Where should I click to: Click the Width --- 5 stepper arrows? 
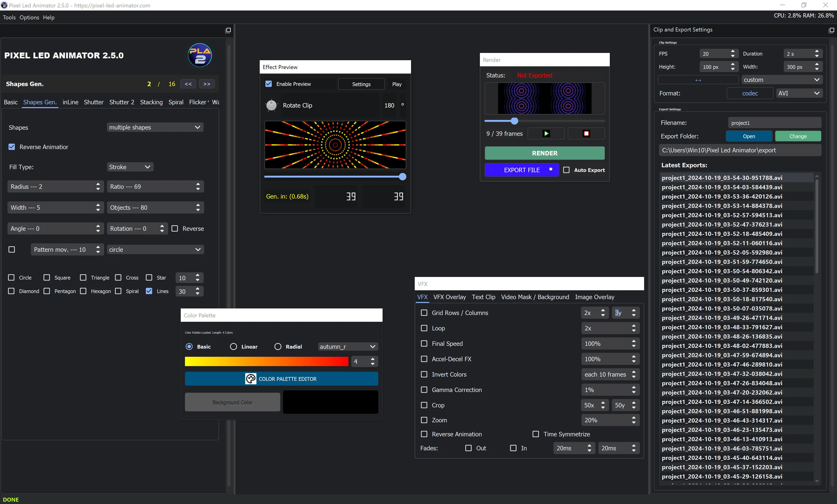(98, 207)
